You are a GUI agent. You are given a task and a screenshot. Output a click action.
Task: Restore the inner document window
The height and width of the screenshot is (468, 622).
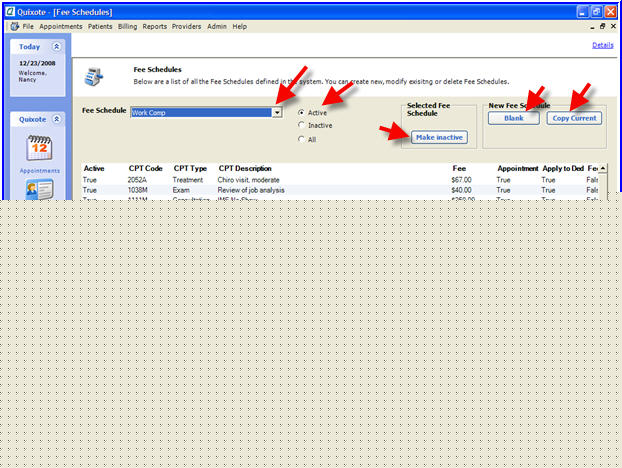pyautogui.click(x=603, y=26)
